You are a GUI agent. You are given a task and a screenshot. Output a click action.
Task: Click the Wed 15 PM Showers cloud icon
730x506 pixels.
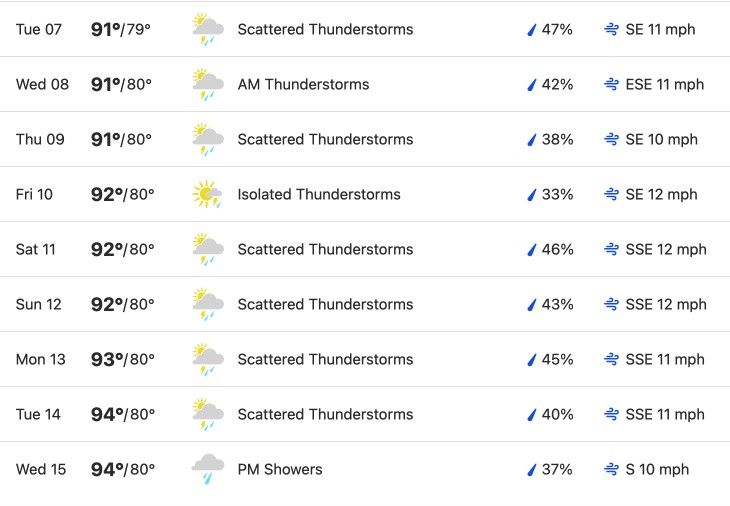pyautogui.click(x=208, y=469)
